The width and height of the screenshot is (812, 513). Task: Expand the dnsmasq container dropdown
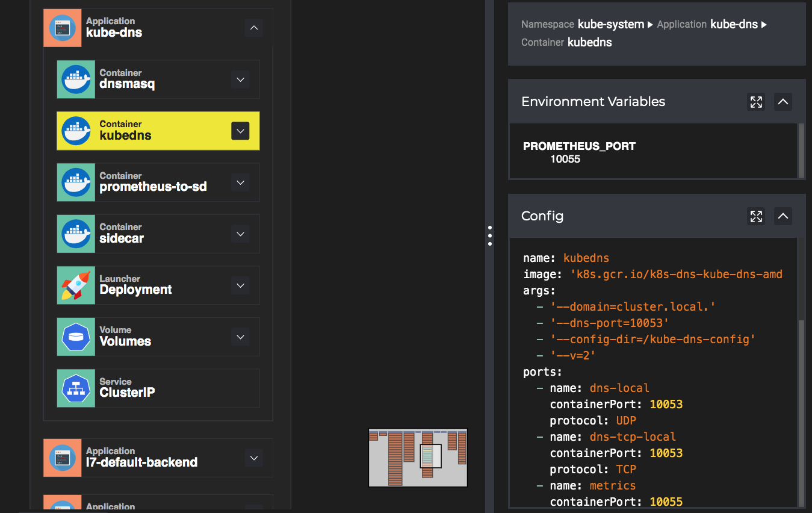240,79
